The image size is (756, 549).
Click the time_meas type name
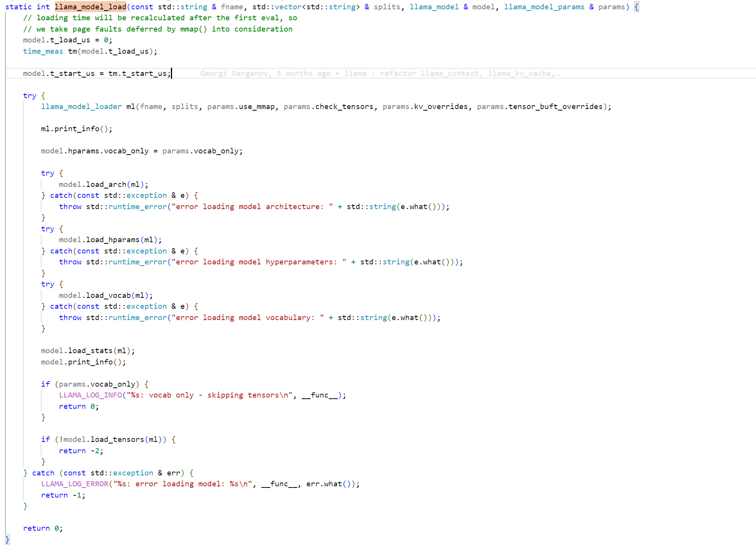click(43, 51)
